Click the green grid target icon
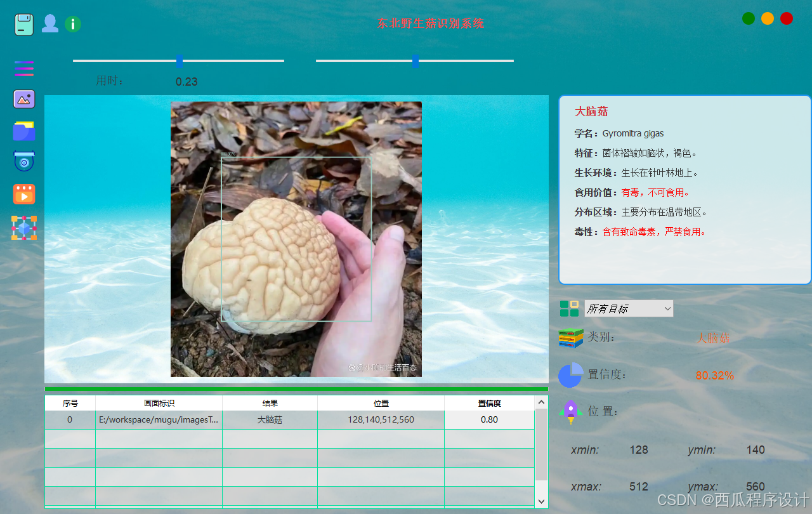The height and width of the screenshot is (514, 812). tap(569, 308)
